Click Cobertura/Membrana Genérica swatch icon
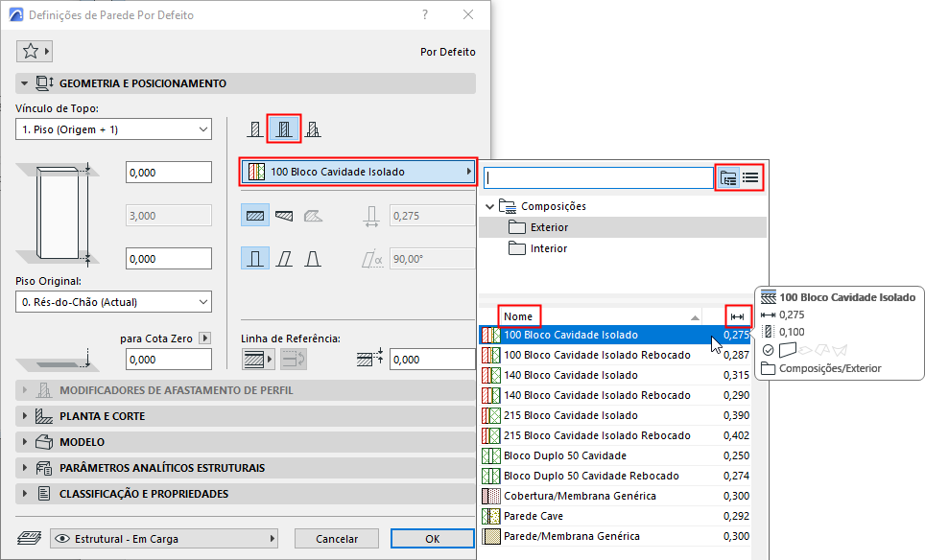This screenshot has height=560, width=925. (491, 496)
